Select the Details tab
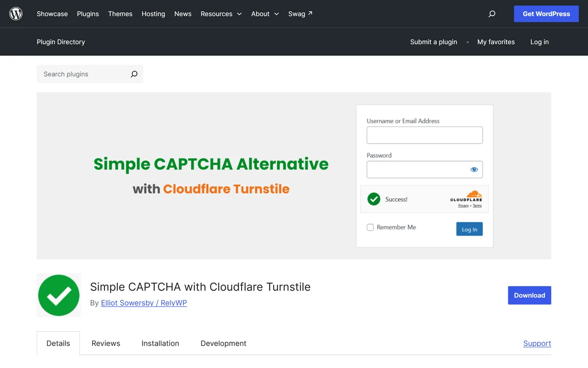The image size is (588, 368). click(x=58, y=343)
